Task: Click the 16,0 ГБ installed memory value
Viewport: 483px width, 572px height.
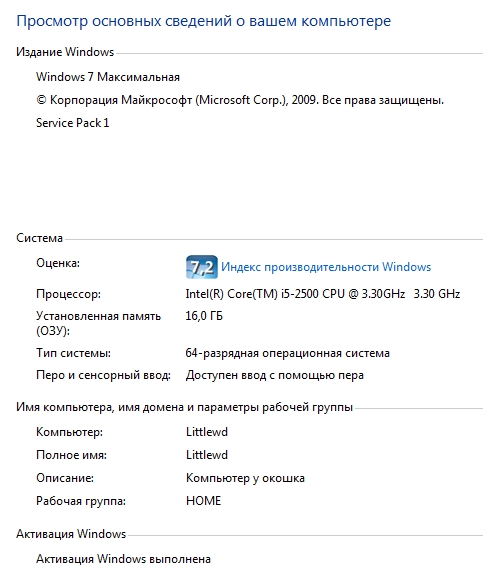Action: coord(204,316)
